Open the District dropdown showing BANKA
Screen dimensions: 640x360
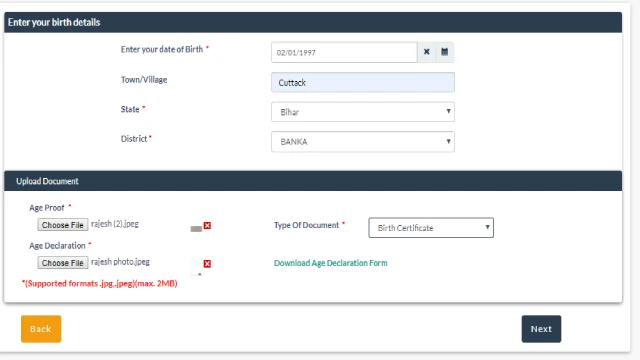pos(362,142)
